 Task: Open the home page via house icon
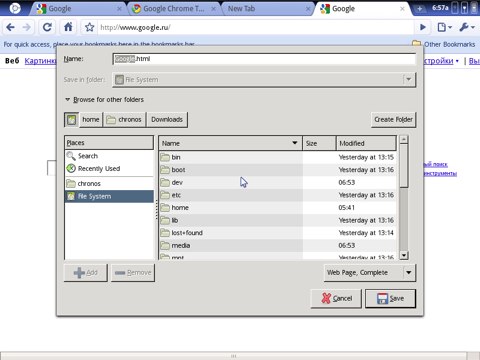pyautogui.click(x=68, y=27)
